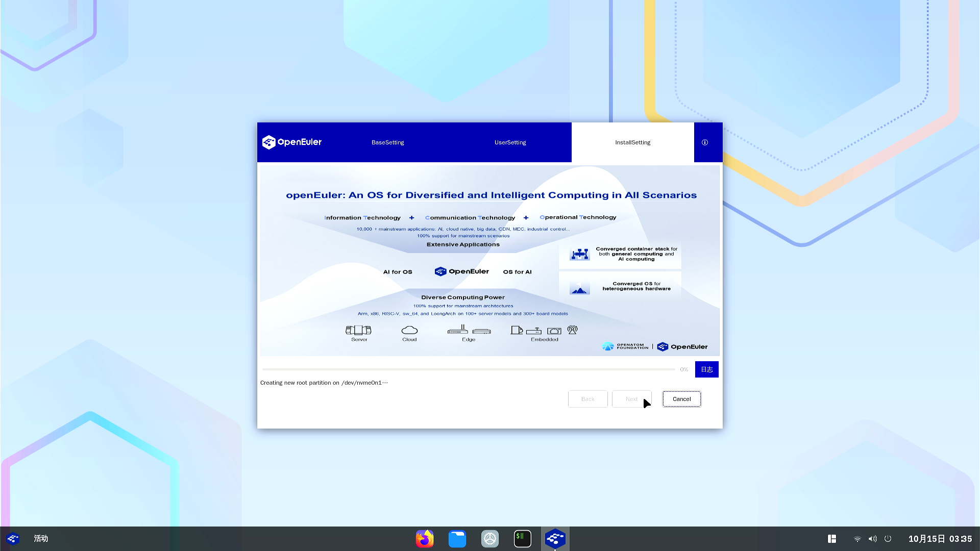
Task: Click the volume speaker icon
Action: (872, 539)
